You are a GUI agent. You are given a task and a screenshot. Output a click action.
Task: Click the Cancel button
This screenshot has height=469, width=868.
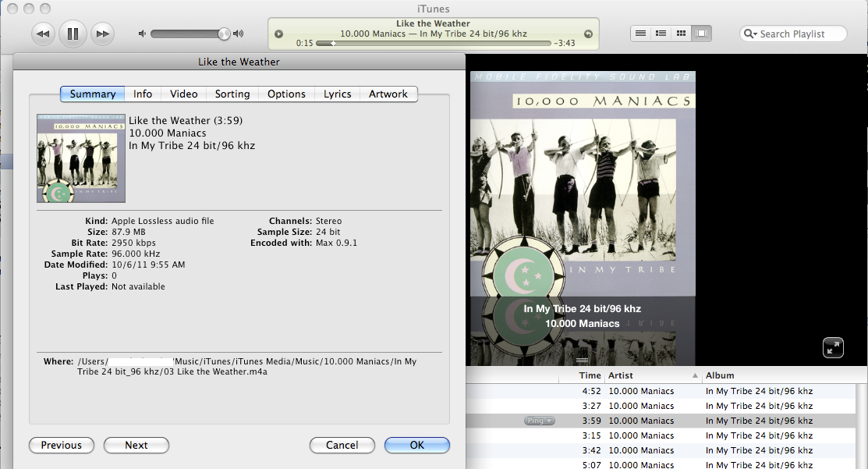(342, 445)
